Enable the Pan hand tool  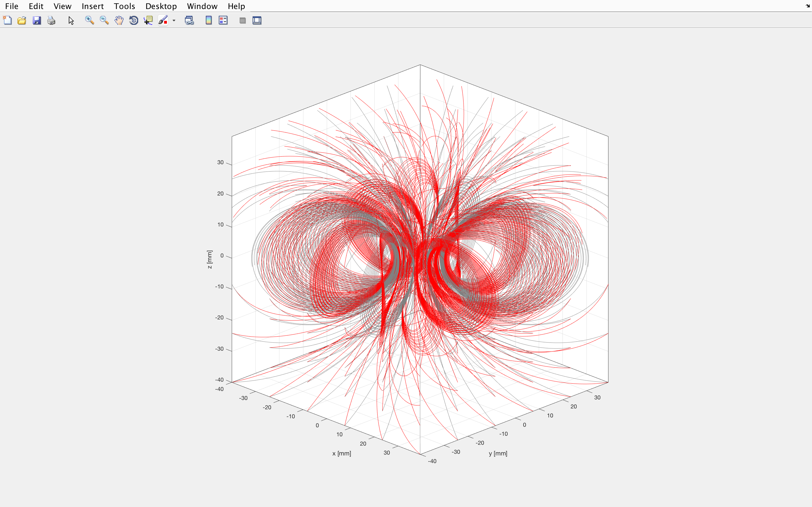119,21
